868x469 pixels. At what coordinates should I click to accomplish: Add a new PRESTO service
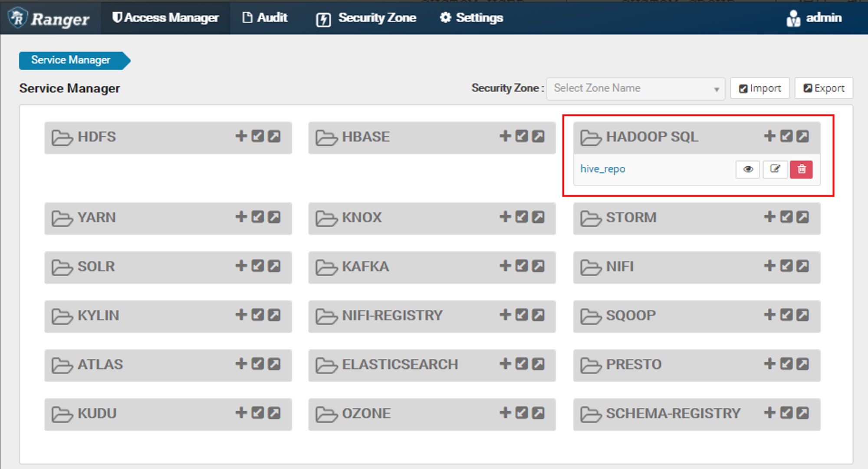[x=769, y=364]
